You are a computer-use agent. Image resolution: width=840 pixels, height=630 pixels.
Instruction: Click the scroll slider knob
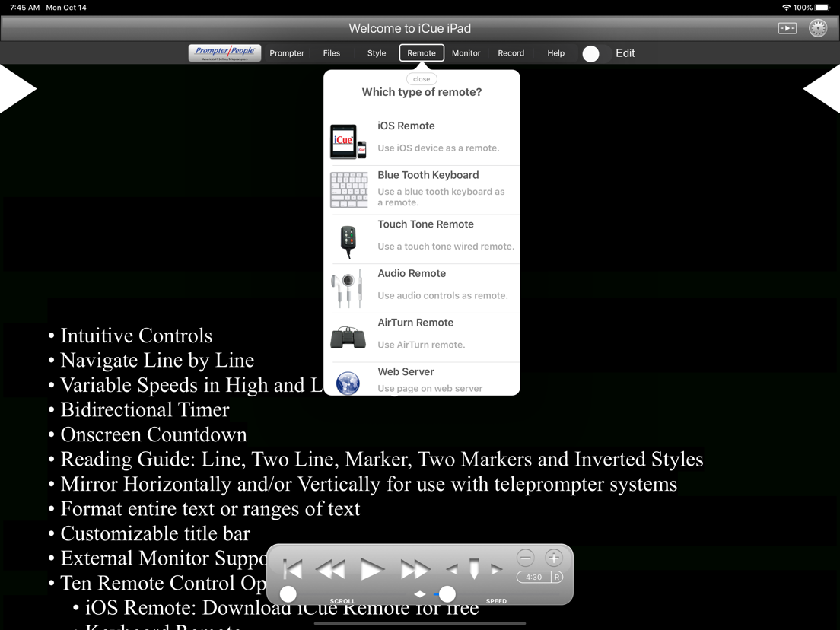tap(288, 593)
